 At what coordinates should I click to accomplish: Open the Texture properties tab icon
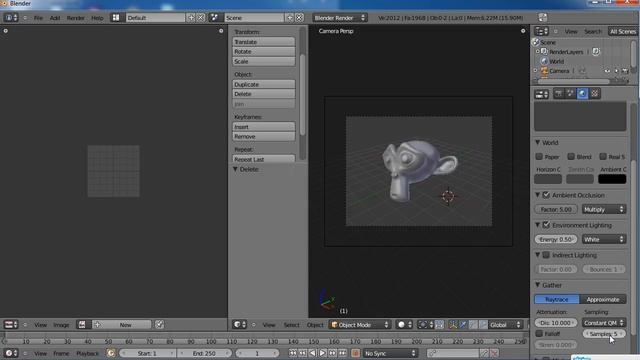[595, 94]
